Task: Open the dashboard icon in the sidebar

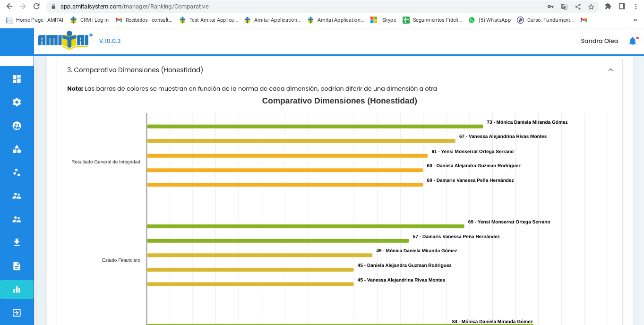Action: [x=17, y=79]
